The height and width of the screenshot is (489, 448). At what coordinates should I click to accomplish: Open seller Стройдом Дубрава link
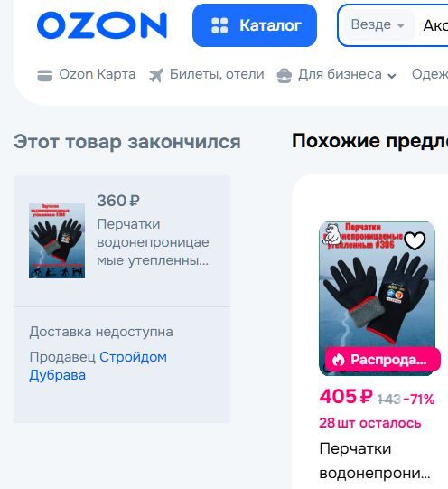click(98, 366)
